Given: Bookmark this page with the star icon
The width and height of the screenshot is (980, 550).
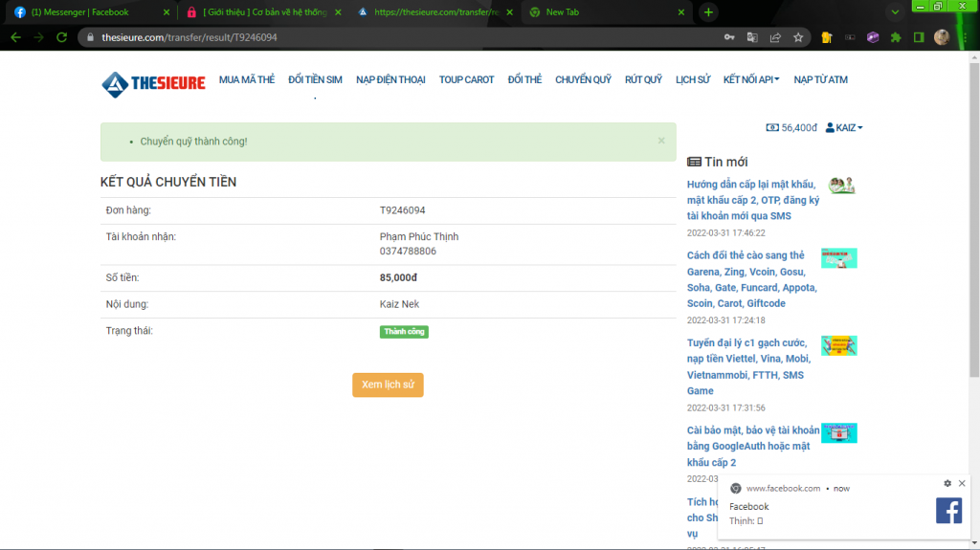Looking at the screenshot, I should click(798, 37).
